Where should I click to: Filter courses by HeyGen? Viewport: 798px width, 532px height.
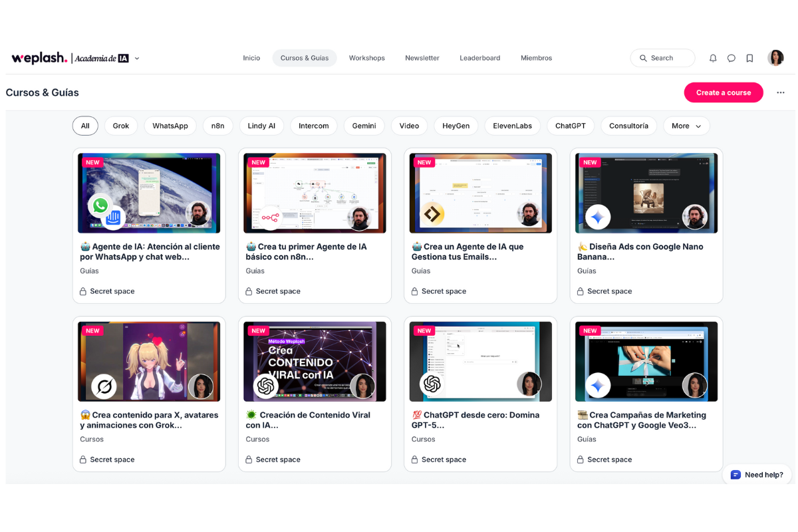tap(456, 126)
